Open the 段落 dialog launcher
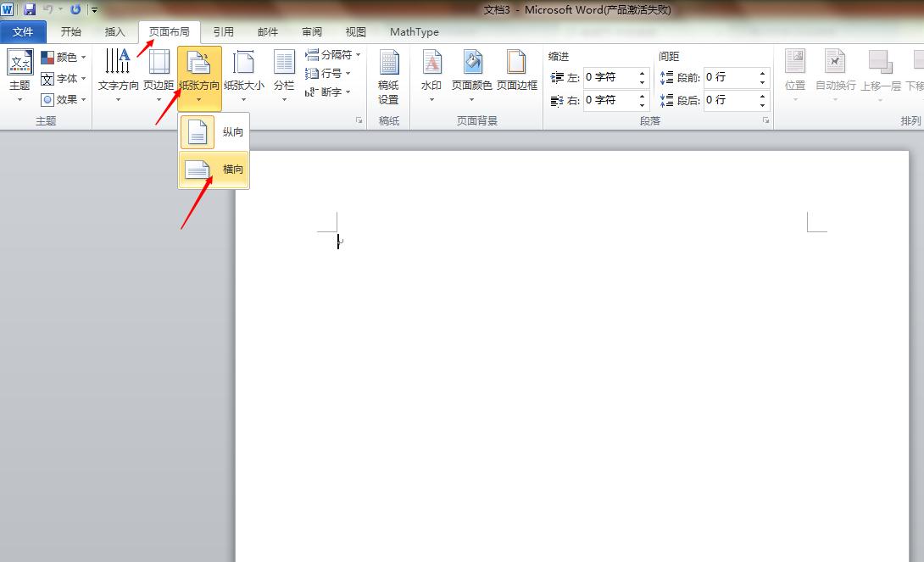This screenshot has height=562, width=924. pos(765,121)
